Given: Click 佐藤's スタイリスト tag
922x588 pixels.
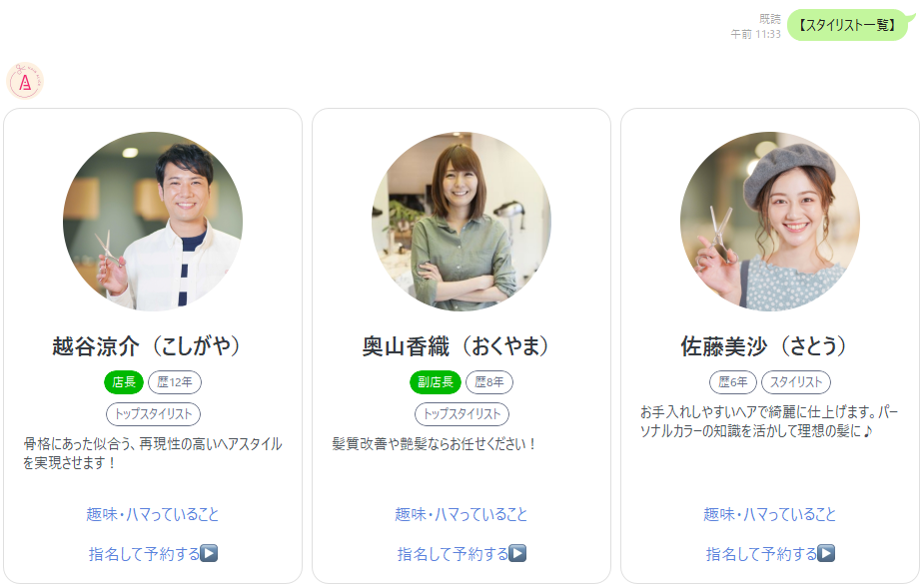Looking at the screenshot, I should (796, 382).
